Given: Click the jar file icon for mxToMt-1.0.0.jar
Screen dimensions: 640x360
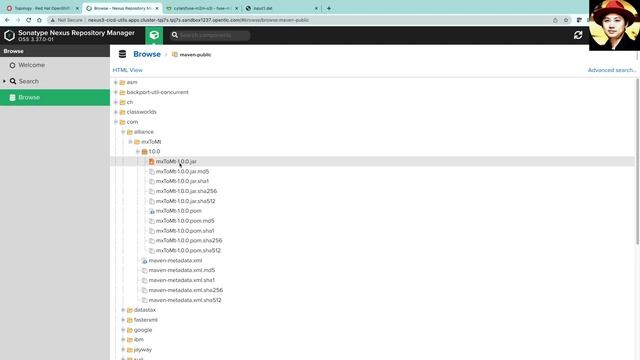Looking at the screenshot, I should click(151, 162).
